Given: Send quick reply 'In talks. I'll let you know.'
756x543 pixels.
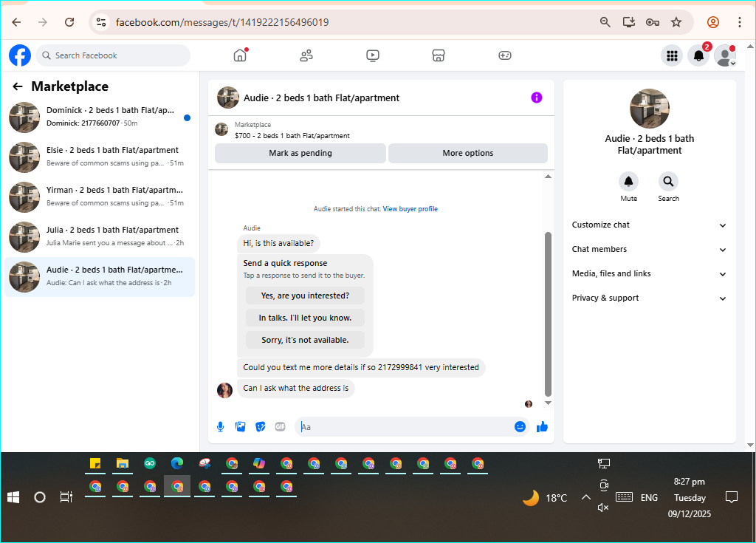Looking at the screenshot, I should [305, 318].
